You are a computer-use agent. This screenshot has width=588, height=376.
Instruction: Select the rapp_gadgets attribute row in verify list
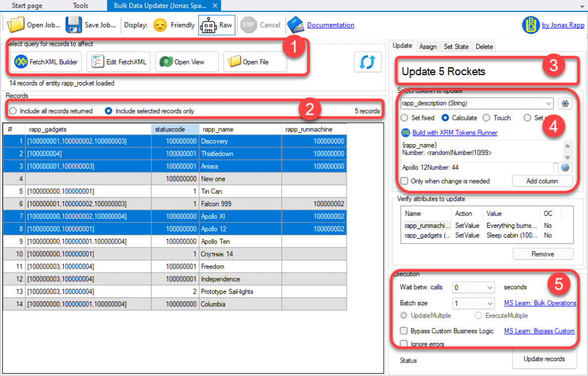click(x=487, y=235)
